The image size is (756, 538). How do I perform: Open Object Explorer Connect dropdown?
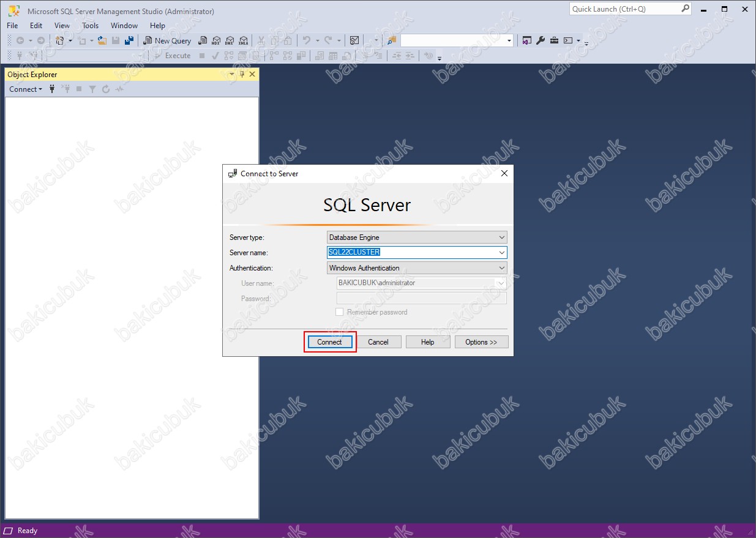(26, 89)
